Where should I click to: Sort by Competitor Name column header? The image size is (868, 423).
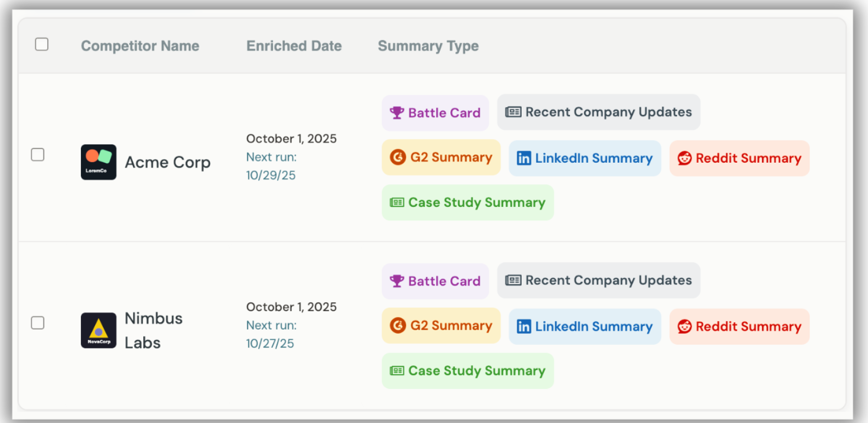[140, 46]
